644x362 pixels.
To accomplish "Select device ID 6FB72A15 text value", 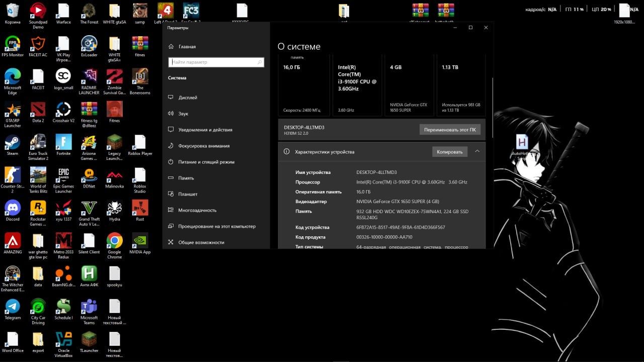I will click(400, 227).
